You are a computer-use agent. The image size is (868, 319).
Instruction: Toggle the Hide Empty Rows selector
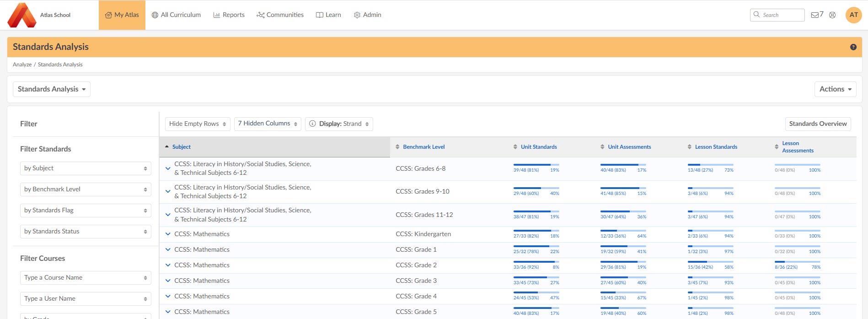[x=198, y=124]
